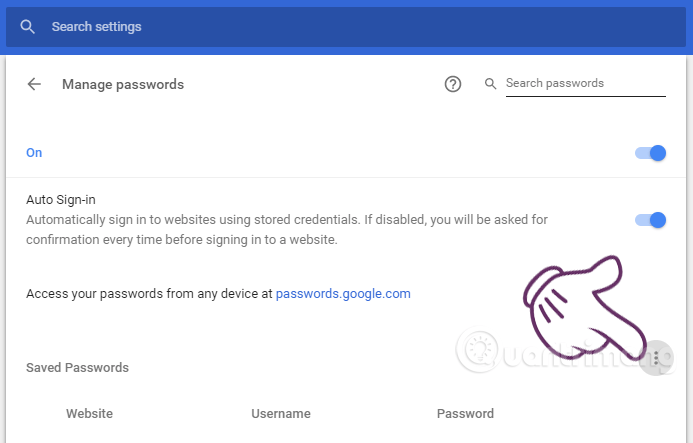This screenshot has height=443, width=693.
Task: Click "Access your passwords from any device" text
Action: (x=150, y=294)
